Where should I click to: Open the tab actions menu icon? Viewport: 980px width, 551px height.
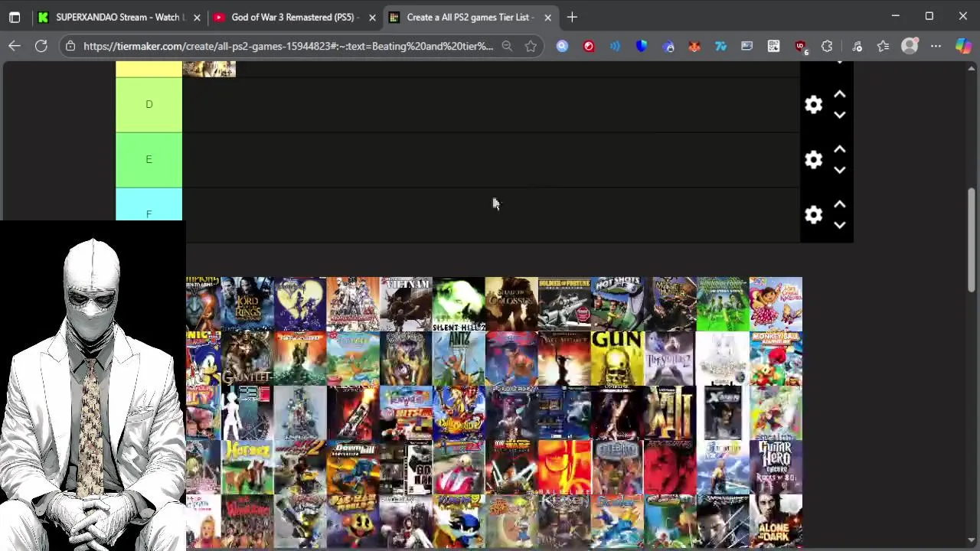15,17
